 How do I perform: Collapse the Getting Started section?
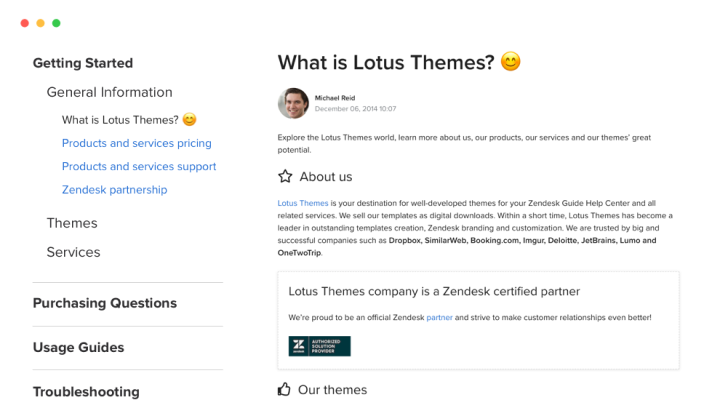82,63
